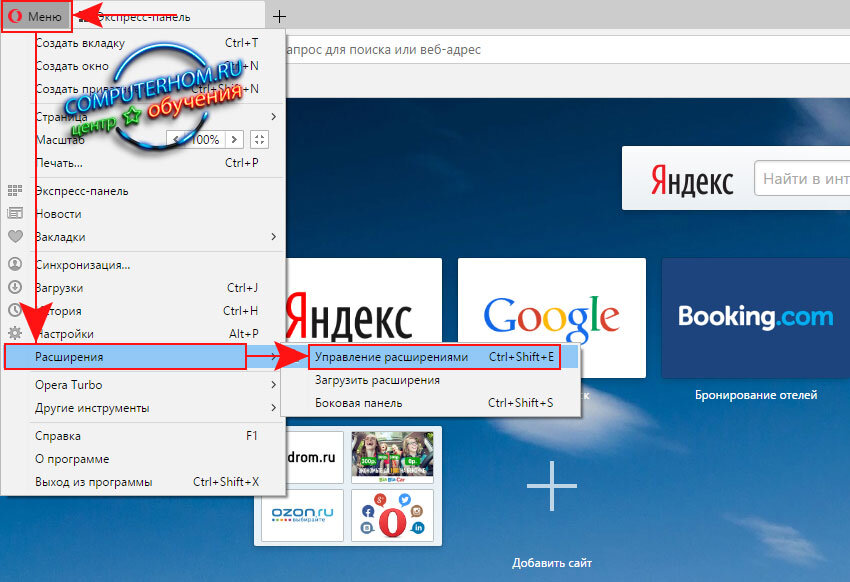Open Справка from the menu
Viewport: 850px width, 582px height.
pos(143,436)
